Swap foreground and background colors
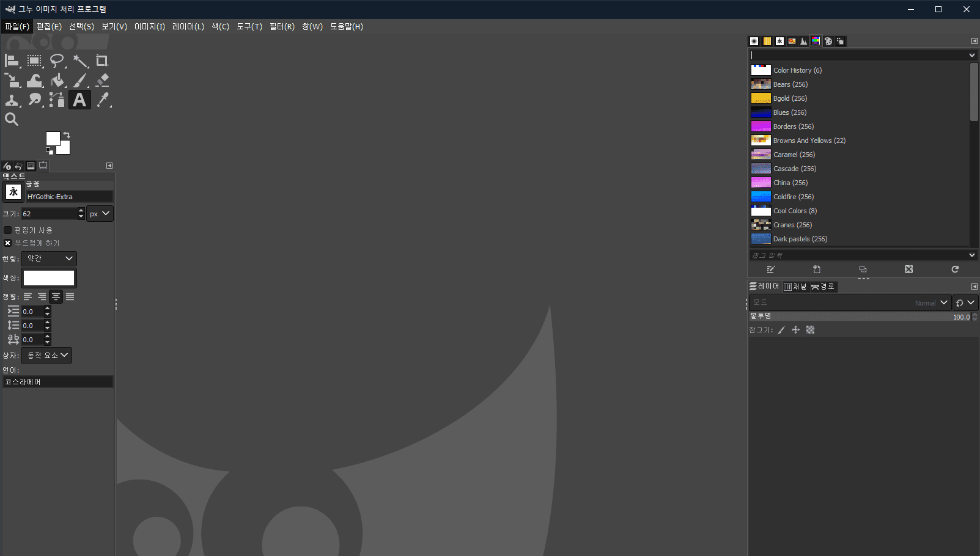The width and height of the screenshot is (980, 556). [67, 134]
